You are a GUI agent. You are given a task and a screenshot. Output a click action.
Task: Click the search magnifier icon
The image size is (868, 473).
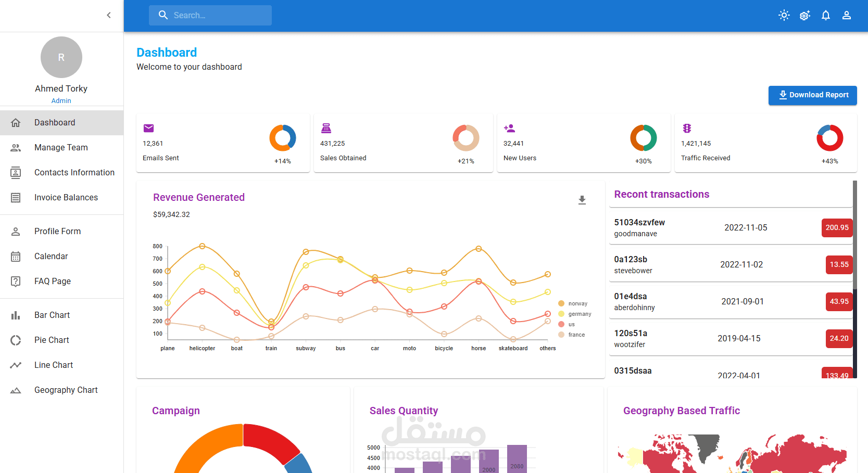(163, 15)
